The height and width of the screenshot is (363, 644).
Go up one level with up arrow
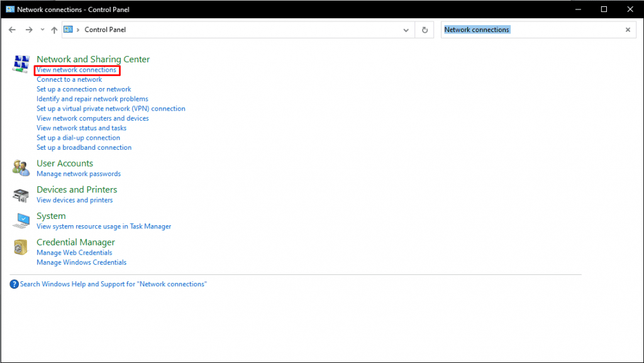tap(54, 30)
